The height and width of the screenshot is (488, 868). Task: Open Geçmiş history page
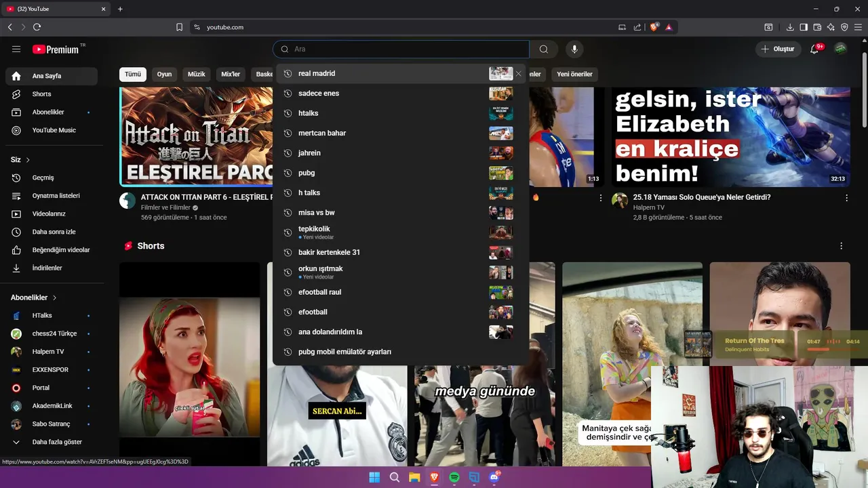52,178
